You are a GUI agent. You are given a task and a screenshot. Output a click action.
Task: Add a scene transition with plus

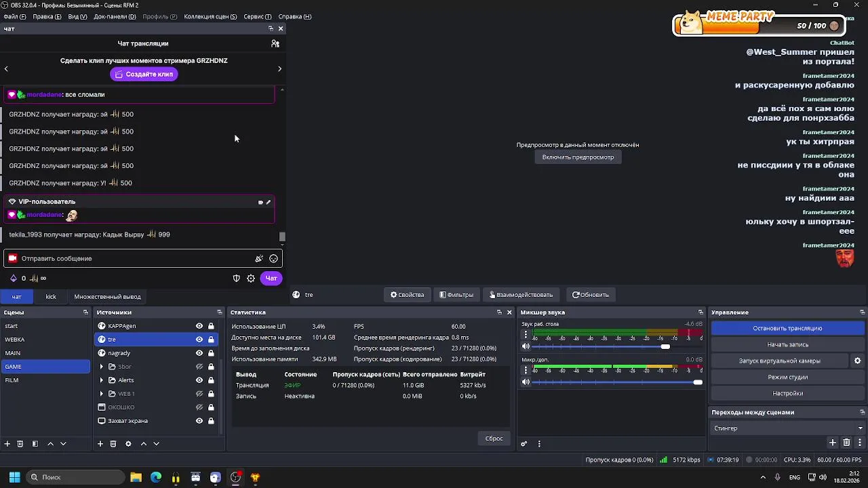(x=833, y=443)
